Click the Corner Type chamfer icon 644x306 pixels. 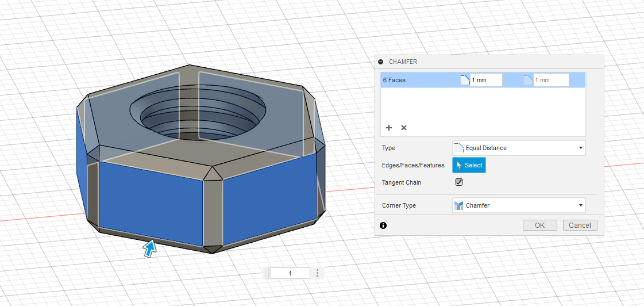(458, 205)
